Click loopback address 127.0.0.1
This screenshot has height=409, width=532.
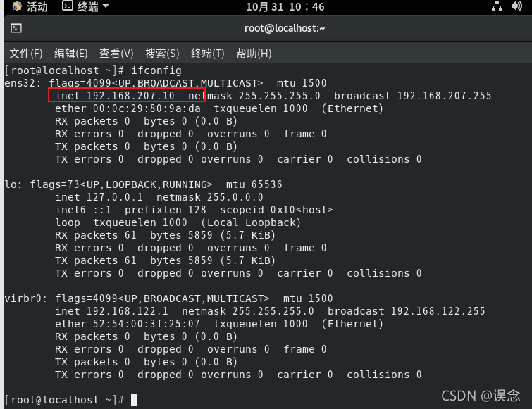tap(114, 197)
